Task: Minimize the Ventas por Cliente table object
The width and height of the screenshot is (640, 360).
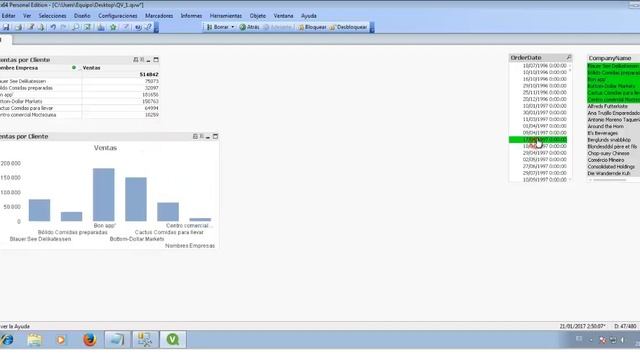Action: 149,60
